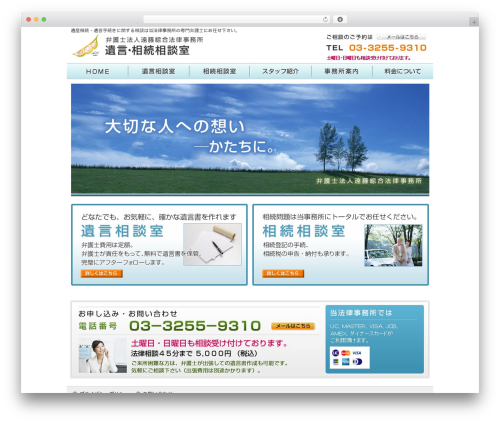Click the browser address bar
The image size is (500, 423).
point(236,20)
